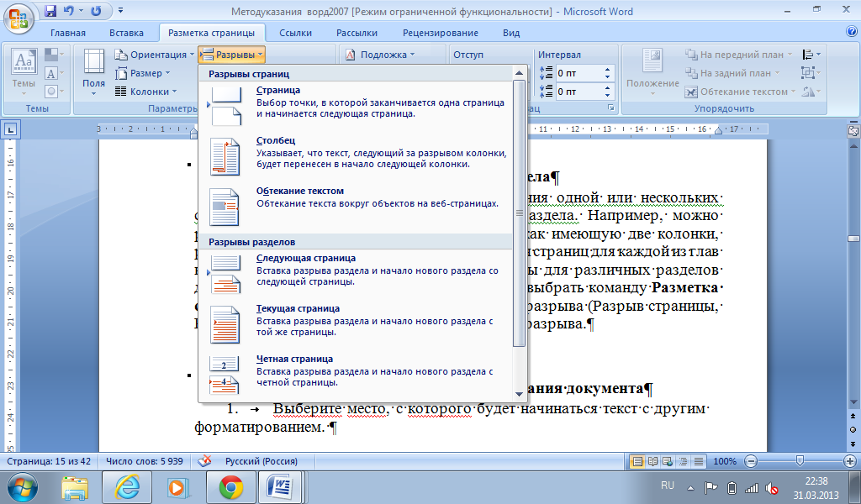This screenshot has width=861, height=504.
Task: Click the breaks menu scrollbar thumb
Action: [519, 213]
